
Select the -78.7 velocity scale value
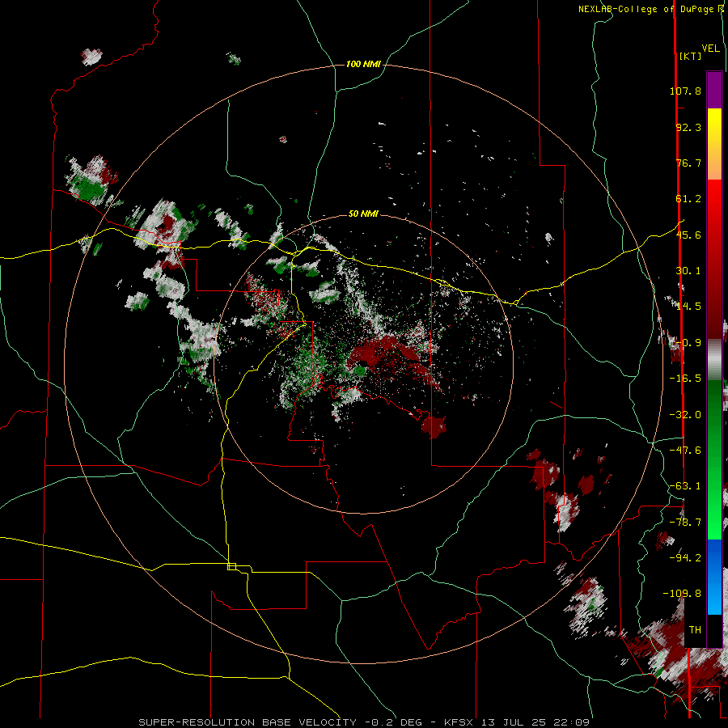click(x=685, y=523)
